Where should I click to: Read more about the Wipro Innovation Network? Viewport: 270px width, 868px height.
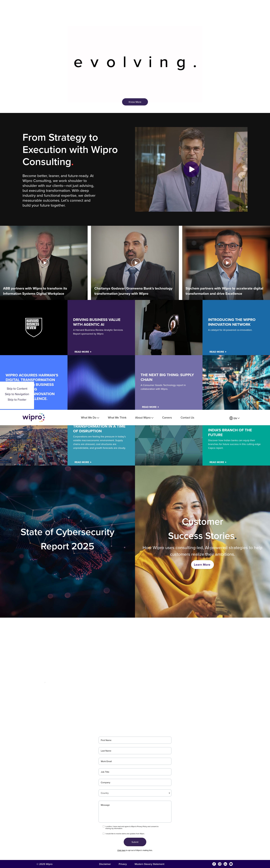click(218, 352)
